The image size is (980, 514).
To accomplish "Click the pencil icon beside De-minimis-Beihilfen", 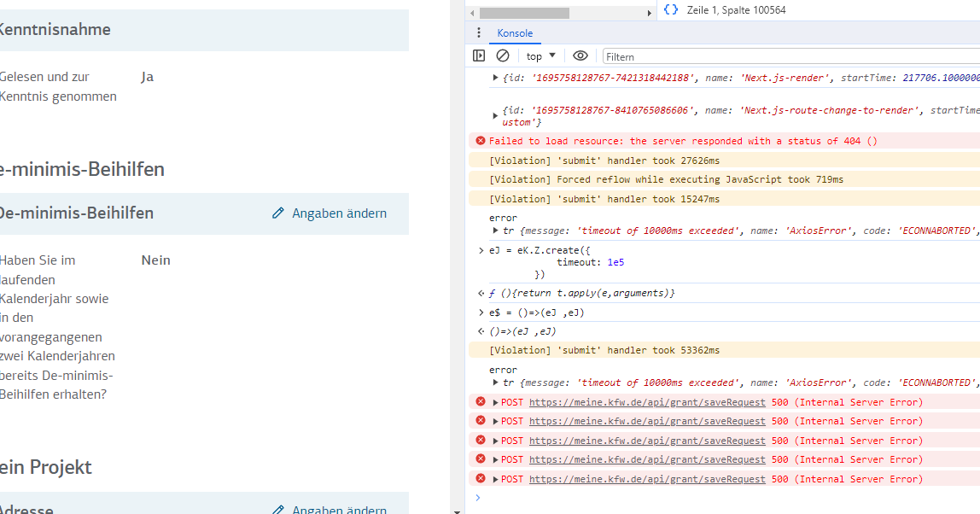I will pyautogui.click(x=278, y=213).
